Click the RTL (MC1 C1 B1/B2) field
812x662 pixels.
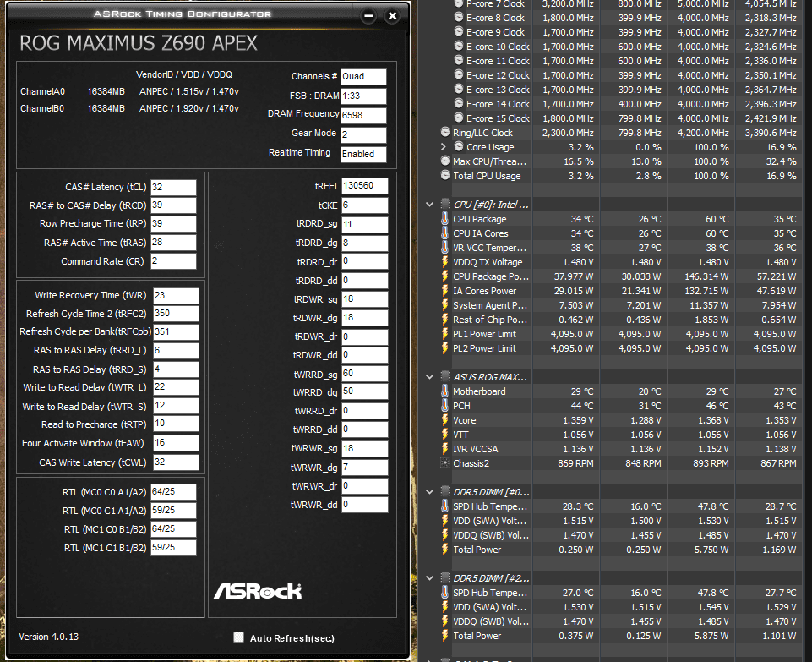pos(173,548)
